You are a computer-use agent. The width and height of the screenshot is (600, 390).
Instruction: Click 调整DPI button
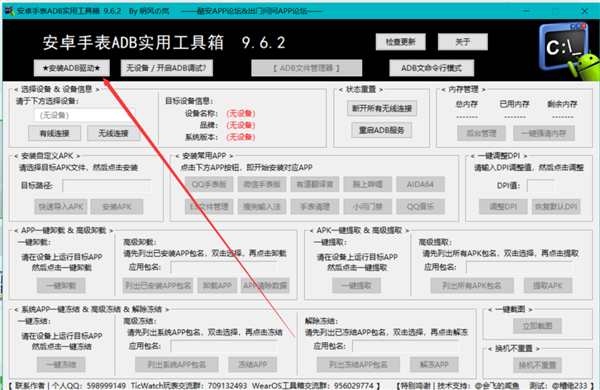pos(503,207)
